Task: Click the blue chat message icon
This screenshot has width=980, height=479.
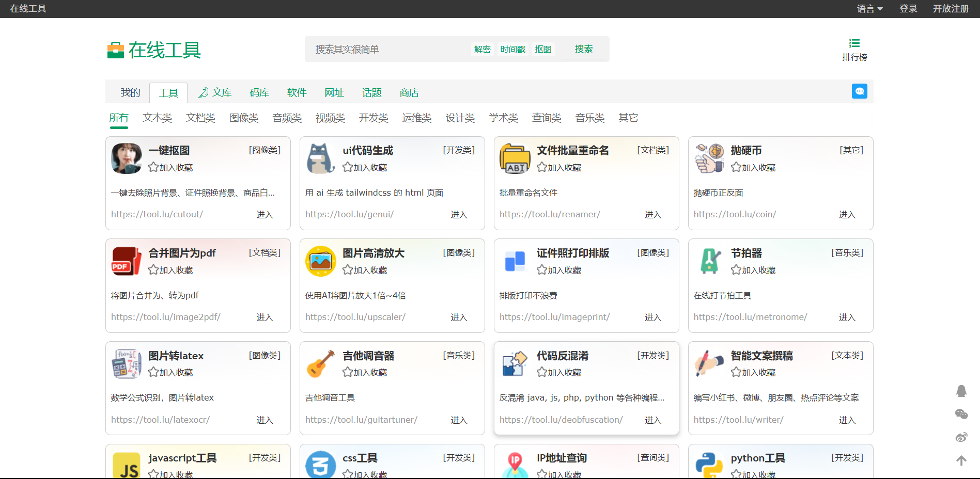Action: [859, 91]
